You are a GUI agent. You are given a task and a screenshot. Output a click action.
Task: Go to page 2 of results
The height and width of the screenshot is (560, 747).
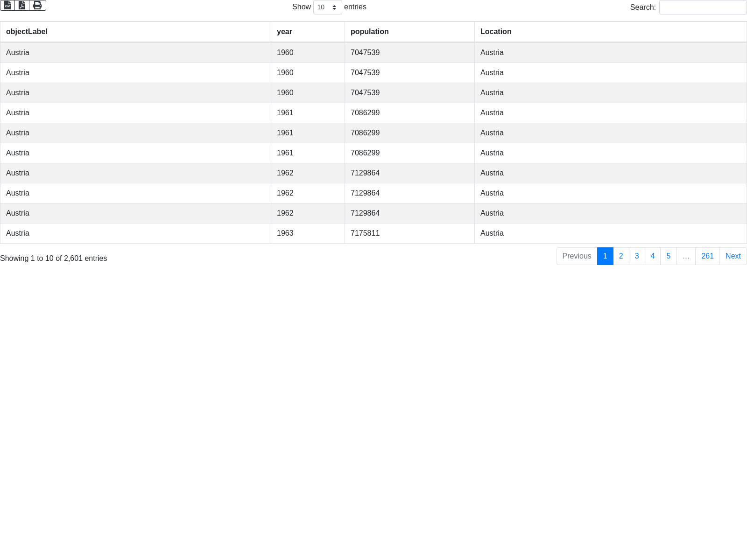click(621, 256)
